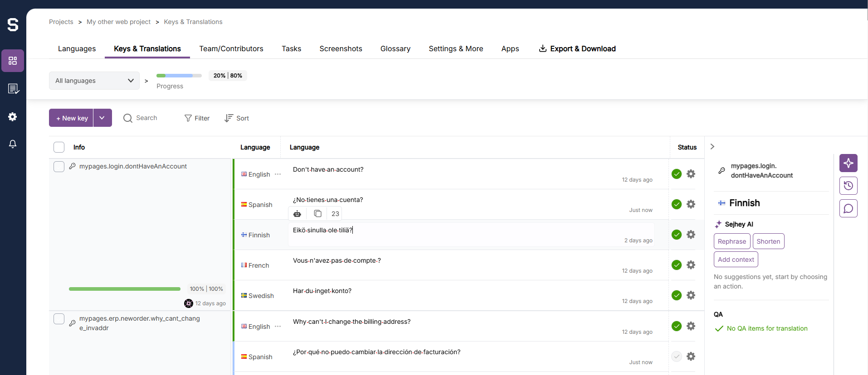Switch to the Glossary tab
868x375 pixels.
pyautogui.click(x=395, y=48)
